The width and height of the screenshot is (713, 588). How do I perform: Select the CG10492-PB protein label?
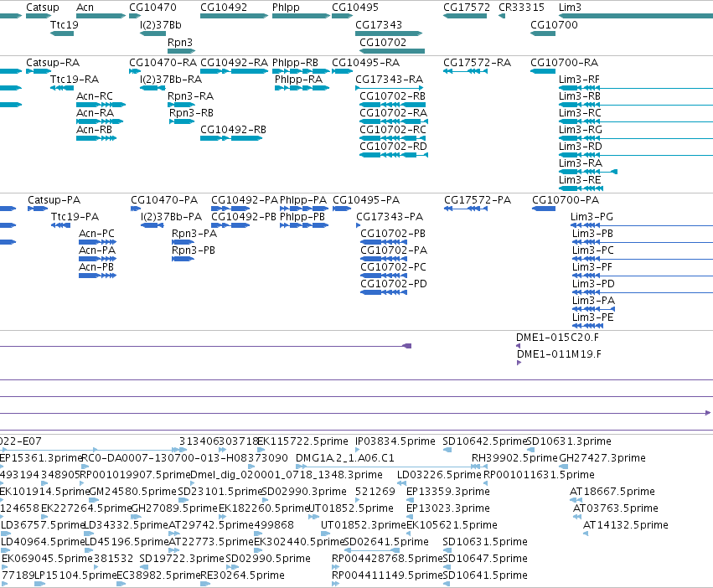point(244,217)
